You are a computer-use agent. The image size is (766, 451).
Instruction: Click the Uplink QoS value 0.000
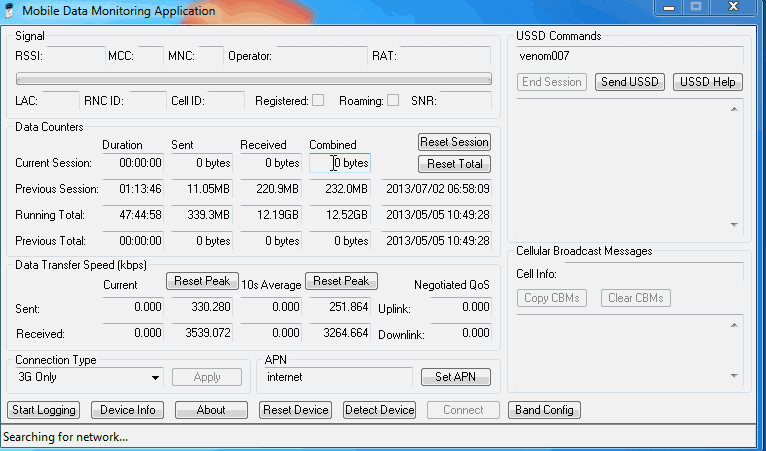[x=461, y=307]
